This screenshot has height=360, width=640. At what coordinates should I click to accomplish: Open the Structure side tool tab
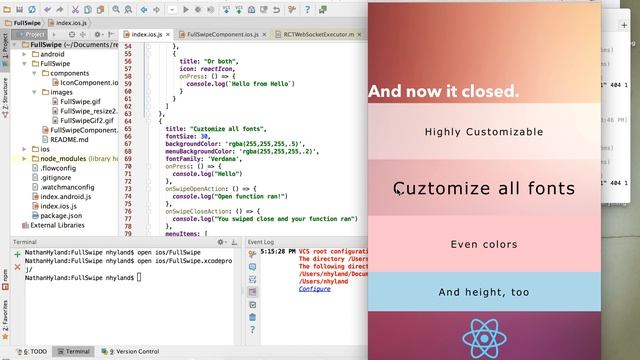click(5, 97)
